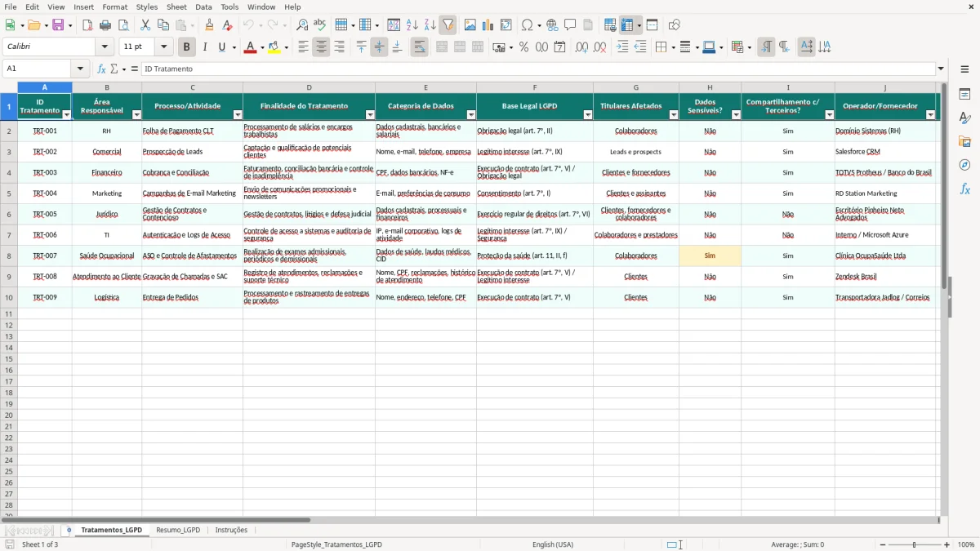
Task: Increase indent
Action: [622, 47]
